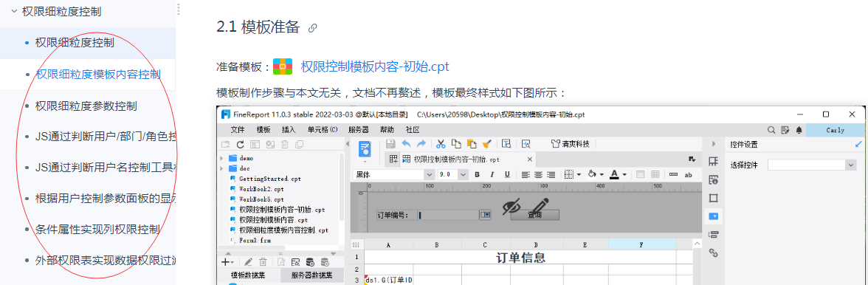This screenshot has height=285, width=868.
Task: Click the copy anchor link icon beside 2.1 heading
Action: pyautogui.click(x=312, y=27)
